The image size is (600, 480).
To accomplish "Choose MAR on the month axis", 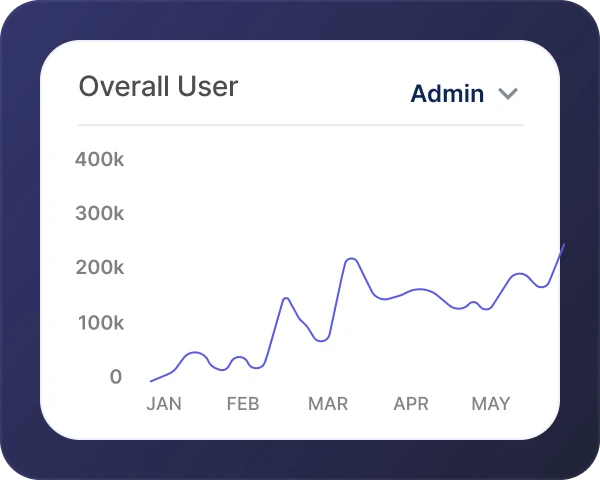I will [x=328, y=404].
